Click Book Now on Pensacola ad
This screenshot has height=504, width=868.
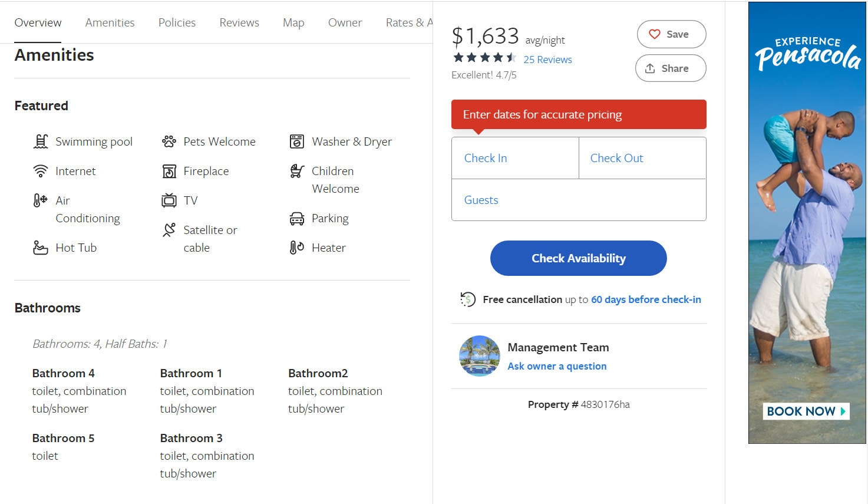(806, 411)
